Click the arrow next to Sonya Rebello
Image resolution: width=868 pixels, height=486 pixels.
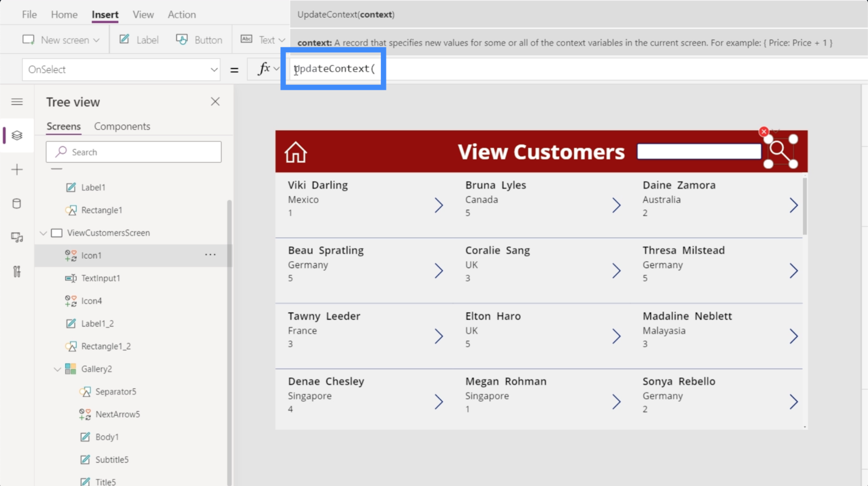[794, 402]
